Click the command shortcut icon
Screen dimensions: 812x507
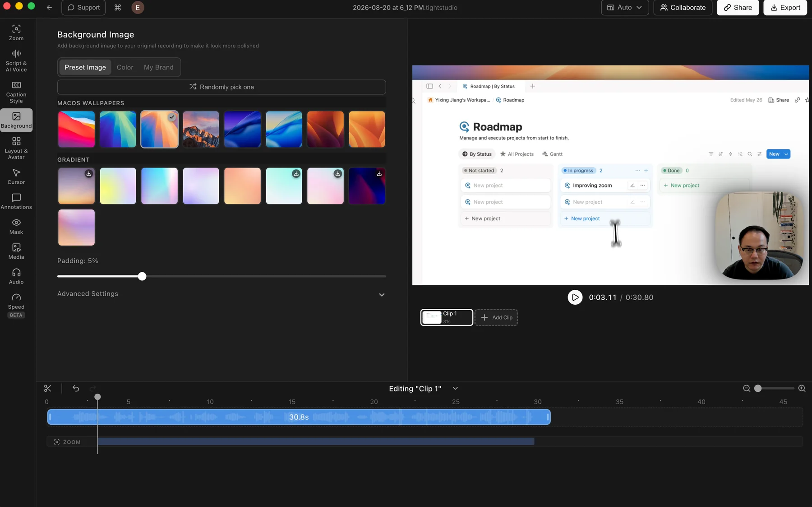tap(118, 8)
